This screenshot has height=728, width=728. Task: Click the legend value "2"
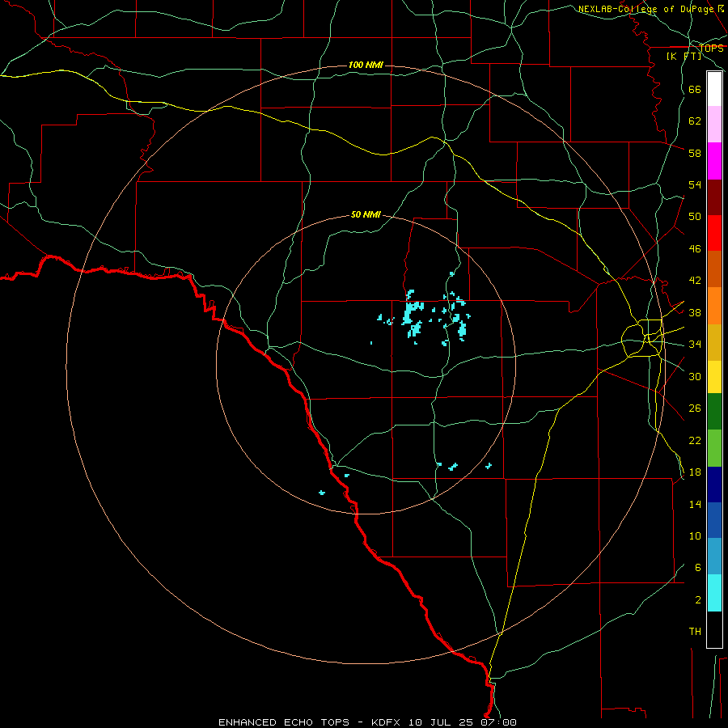[698, 600]
